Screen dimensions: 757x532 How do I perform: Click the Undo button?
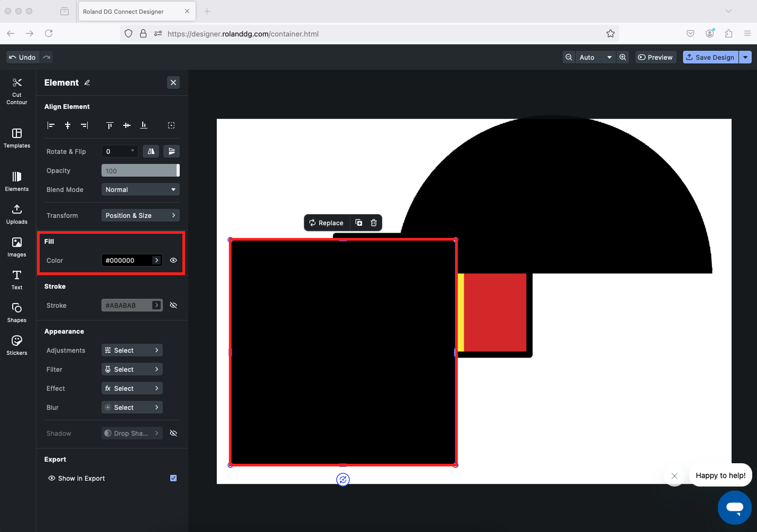coord(23,57)
